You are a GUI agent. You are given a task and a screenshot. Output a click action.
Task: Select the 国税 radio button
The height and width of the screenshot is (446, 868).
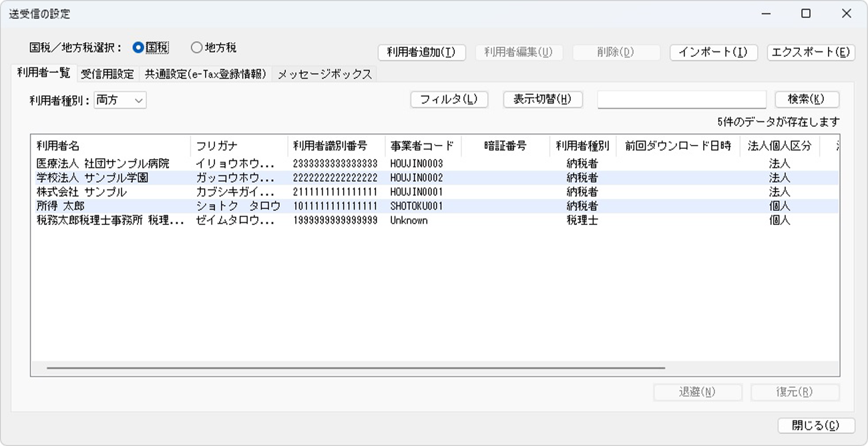pos(139,47)
